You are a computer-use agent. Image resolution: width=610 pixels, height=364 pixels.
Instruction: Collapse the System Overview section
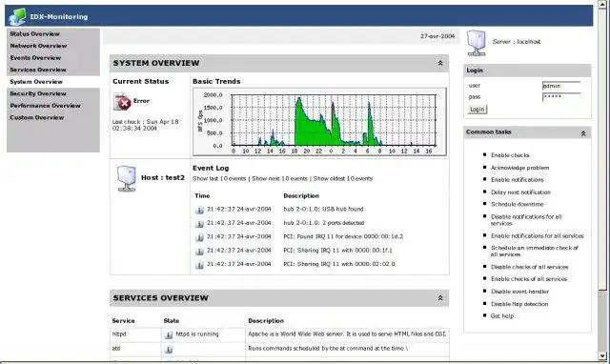pyautogui.click(x=440, y=63)
